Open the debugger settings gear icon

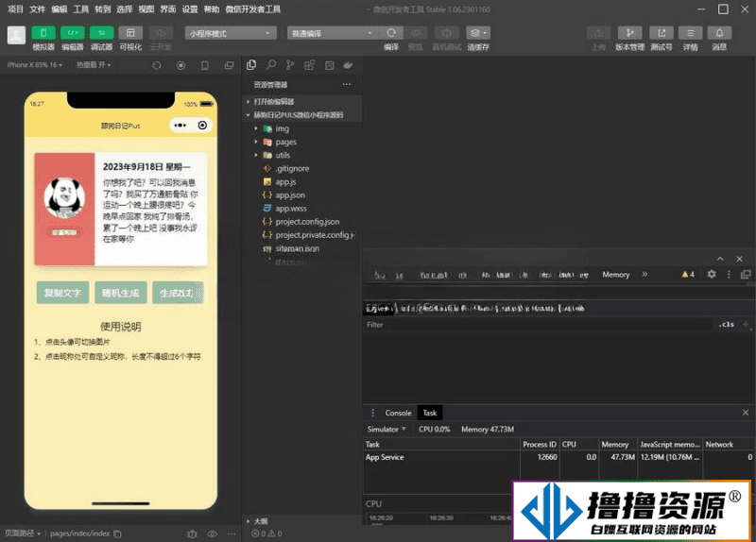[712, 274]
